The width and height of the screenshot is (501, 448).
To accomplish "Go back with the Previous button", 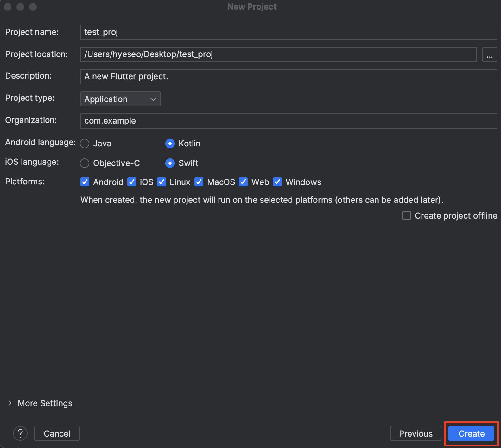I will pos(415,433).
